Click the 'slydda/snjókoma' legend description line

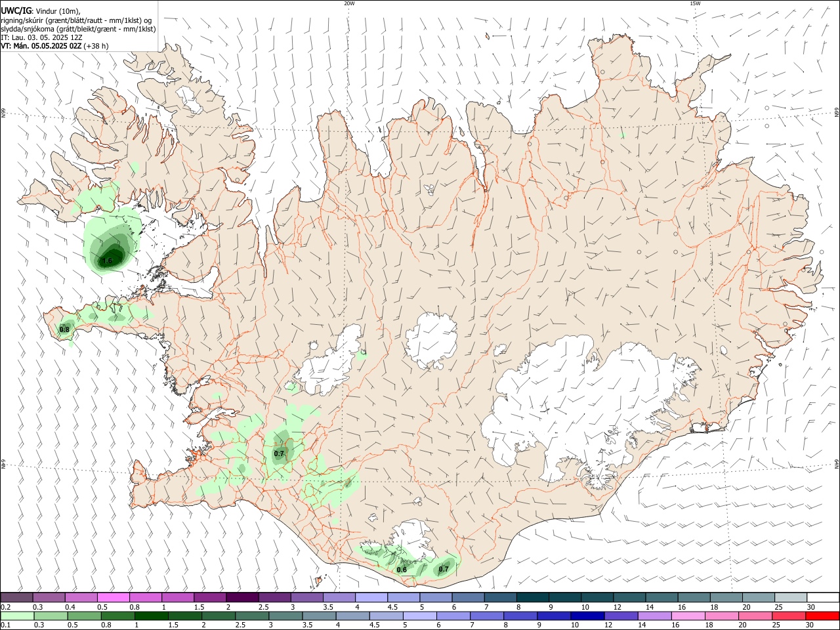coord(78,29)
